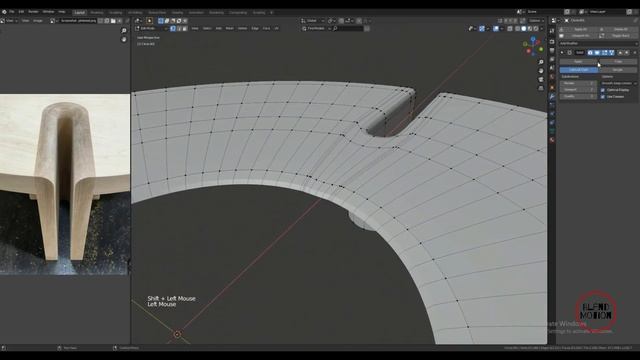Toggle X-ray mode
640x360 pixels.
click(x=510, y=29)
